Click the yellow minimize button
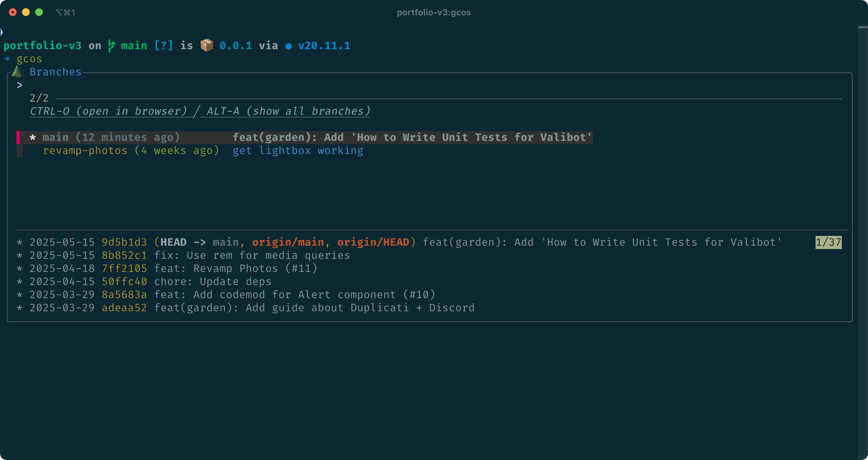The width and height of the screenshot is (868, 460). [26, 12]
